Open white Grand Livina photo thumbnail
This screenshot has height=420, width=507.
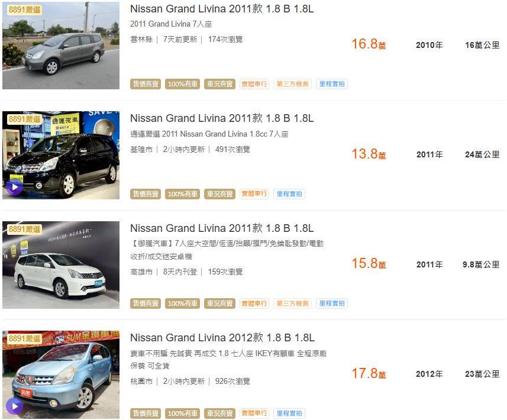(61, 265)
